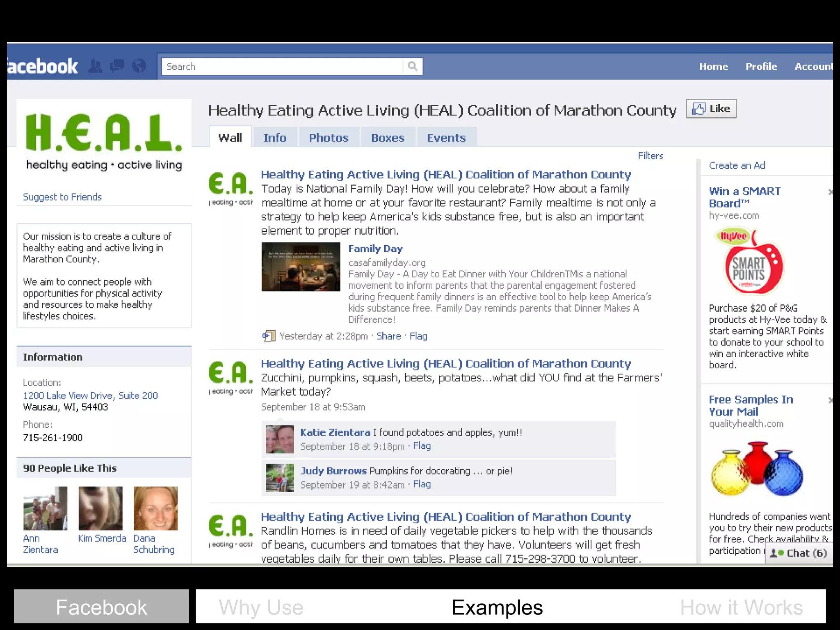Screen dimensions: 840x630
Task: Focus the Facebook search field
Action: click(282, 66)
